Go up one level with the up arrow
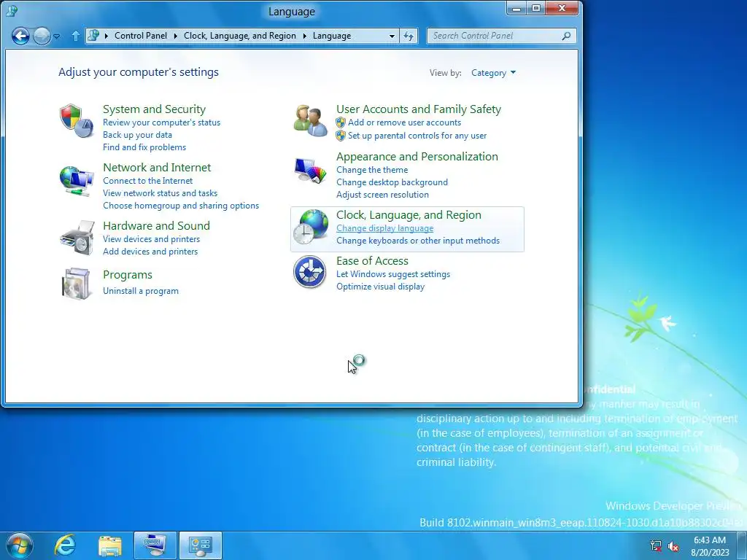 coord(75,36)
